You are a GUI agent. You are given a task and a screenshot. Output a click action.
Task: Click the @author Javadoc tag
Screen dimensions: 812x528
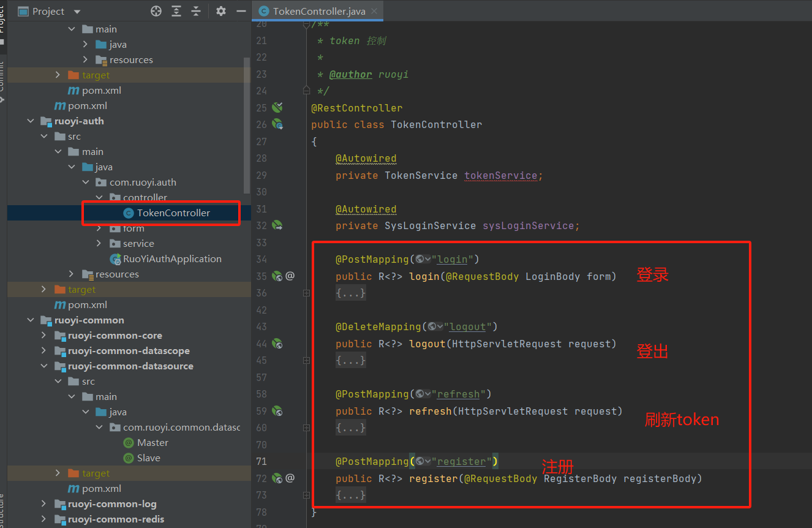coord(351,74)
